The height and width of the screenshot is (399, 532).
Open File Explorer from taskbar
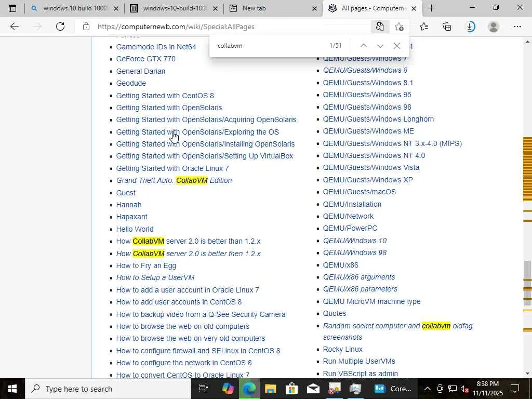coord(270,389)
